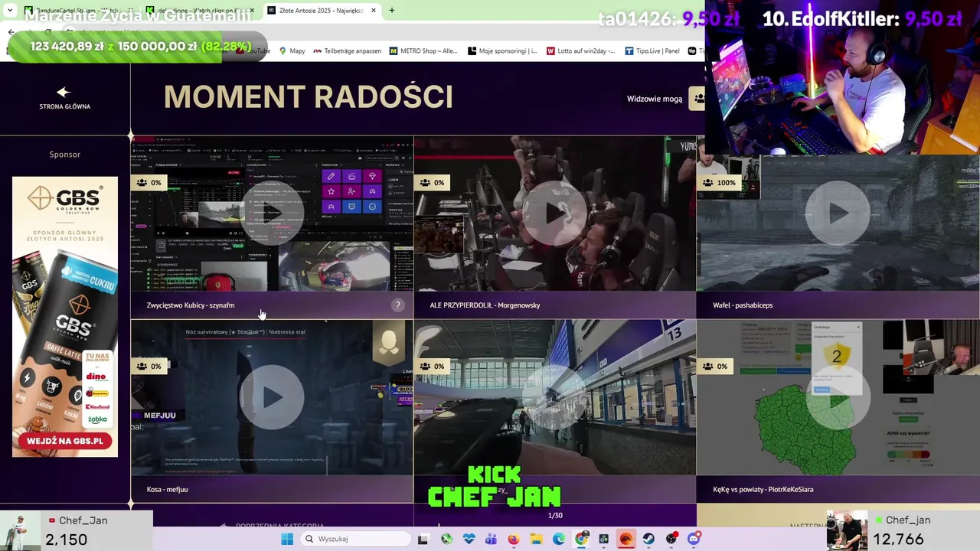Click the Moment Radości category heading
The width and height of the screenshot is (980, 551).
309,97
